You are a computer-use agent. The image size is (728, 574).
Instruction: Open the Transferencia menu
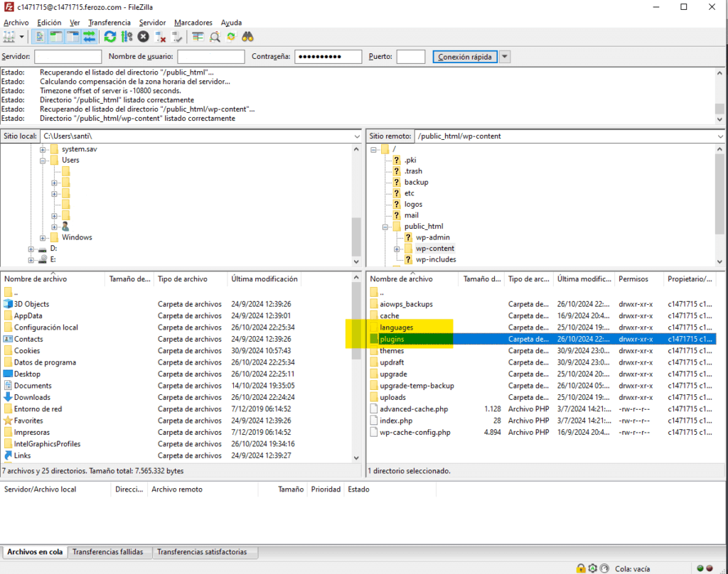[109, 22]
